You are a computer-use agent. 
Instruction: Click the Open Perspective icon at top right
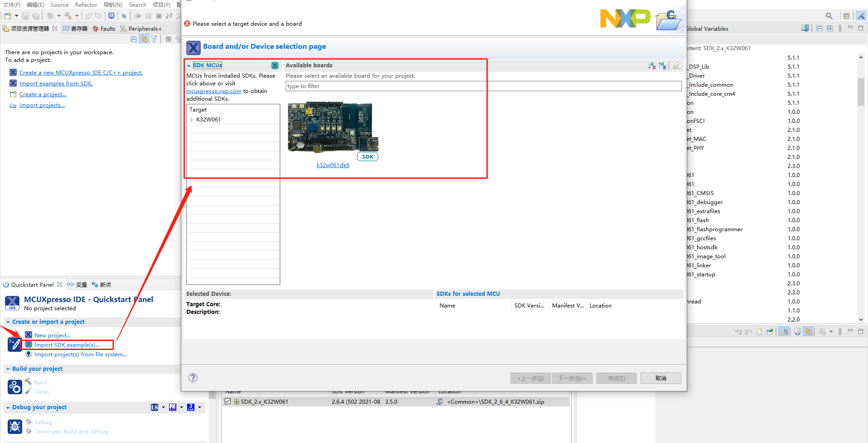(x=846, y=16)
